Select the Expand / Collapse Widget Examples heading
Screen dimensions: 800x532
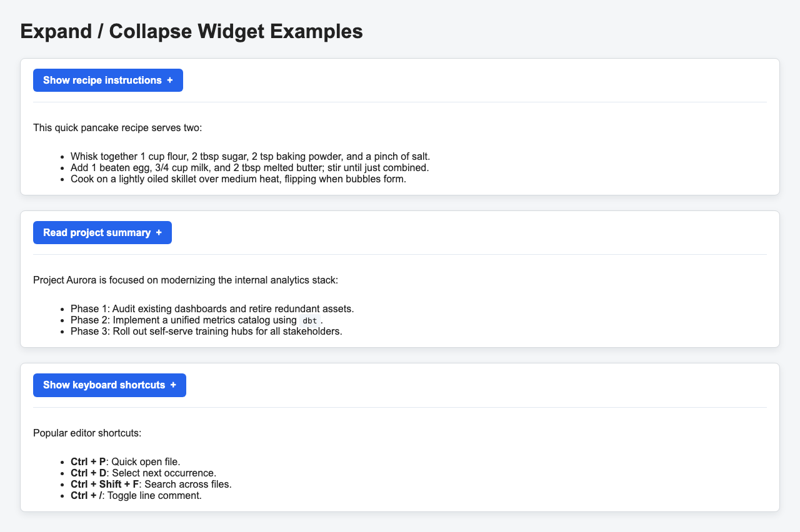tap(191, 31)
